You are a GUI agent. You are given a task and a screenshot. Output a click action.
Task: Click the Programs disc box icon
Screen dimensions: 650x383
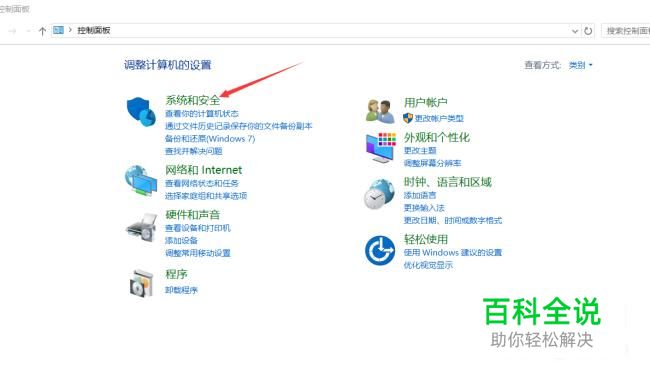tap(141, 283)
